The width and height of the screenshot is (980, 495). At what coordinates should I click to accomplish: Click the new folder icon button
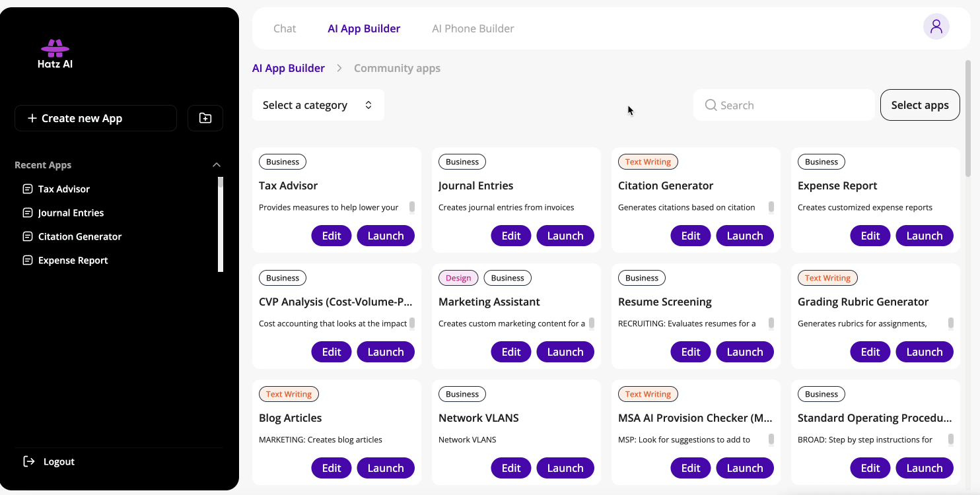click(205, 118)
